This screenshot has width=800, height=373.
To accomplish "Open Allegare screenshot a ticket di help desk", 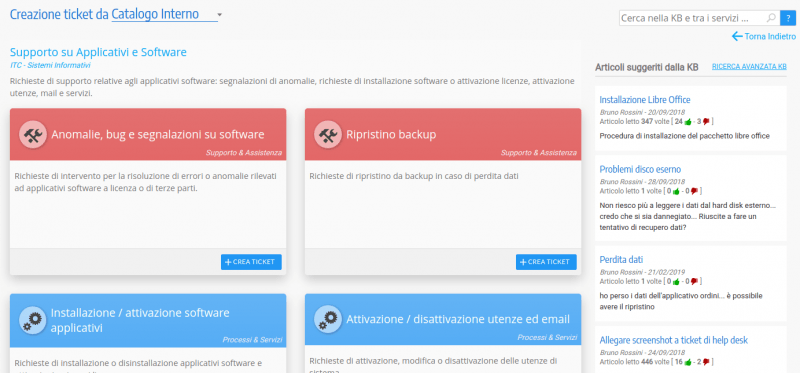I will pyautogui.click(x=673, y=340).
